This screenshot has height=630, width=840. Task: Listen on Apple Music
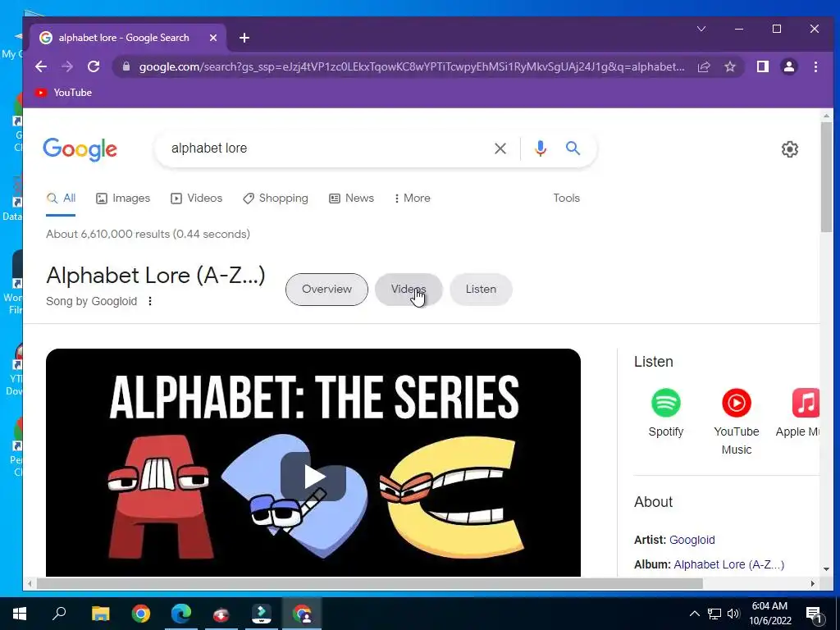point(797,413)
